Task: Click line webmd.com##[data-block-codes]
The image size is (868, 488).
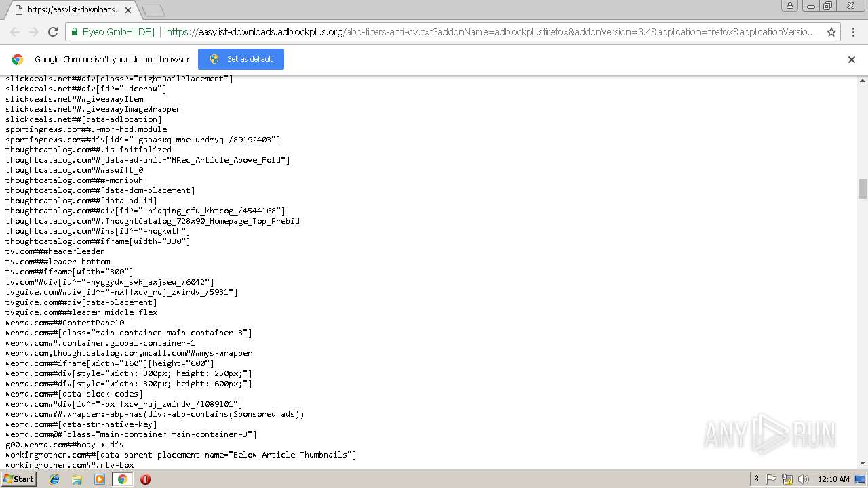Action: coord(74,394)
